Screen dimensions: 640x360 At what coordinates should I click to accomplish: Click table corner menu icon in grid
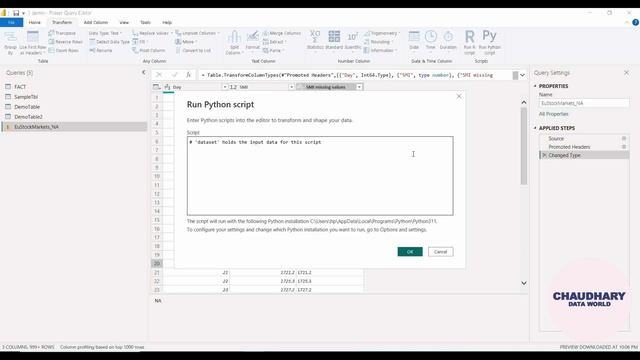pyautogui.click(x=156, y=87)
